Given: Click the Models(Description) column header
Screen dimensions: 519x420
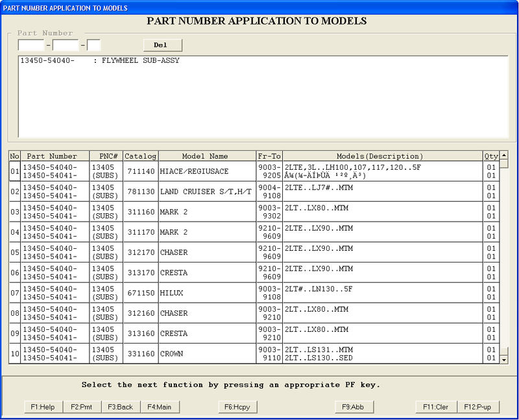Looking at the screenshot, I should tap(383, 156).
